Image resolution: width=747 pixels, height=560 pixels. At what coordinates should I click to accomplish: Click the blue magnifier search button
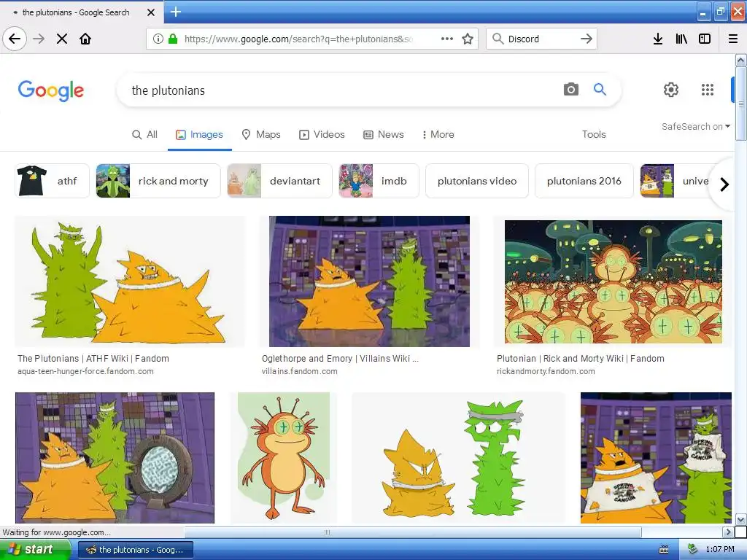(x=600, y=89)
